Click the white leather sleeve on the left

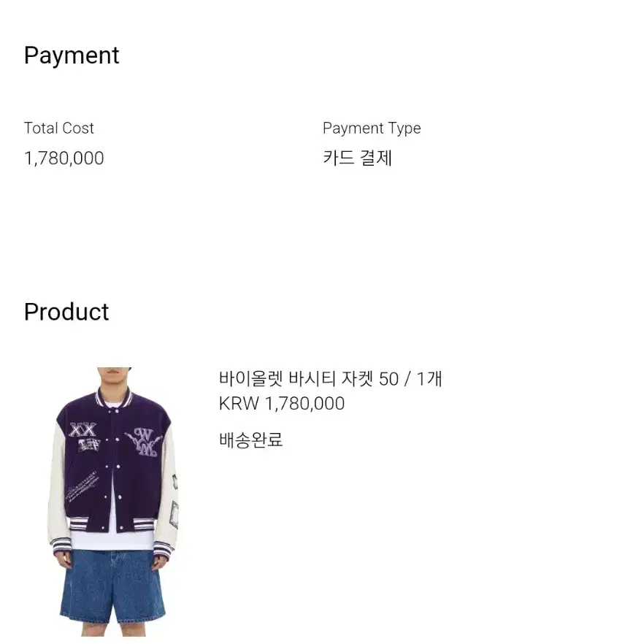58,485
